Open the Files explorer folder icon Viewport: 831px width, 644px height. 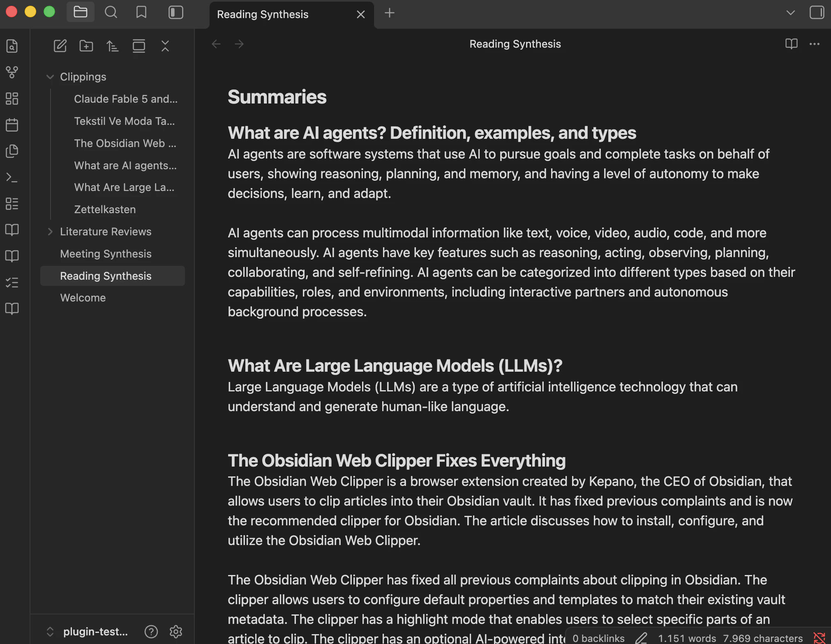click(80, 12)
